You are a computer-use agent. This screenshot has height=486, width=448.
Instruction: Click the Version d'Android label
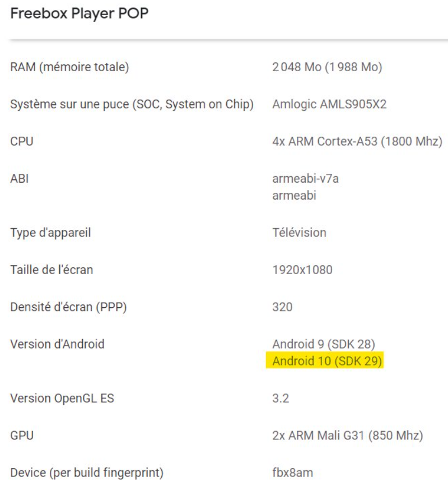coord(57,344)
